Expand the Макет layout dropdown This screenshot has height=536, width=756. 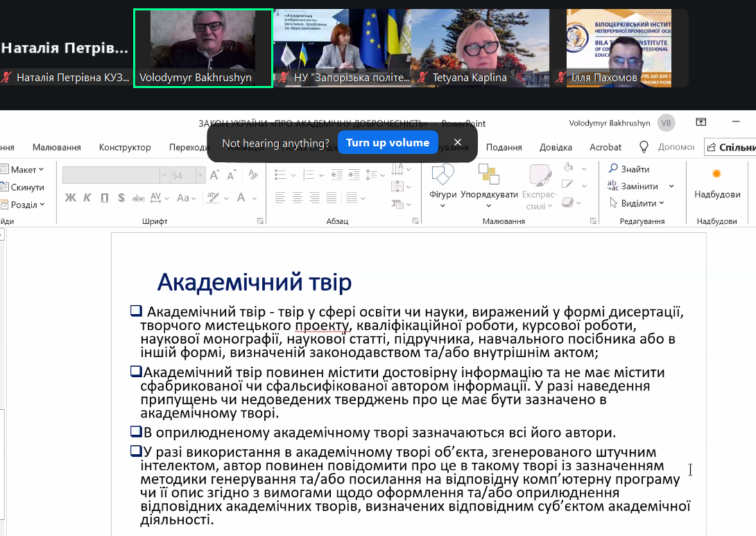(42, 169)
